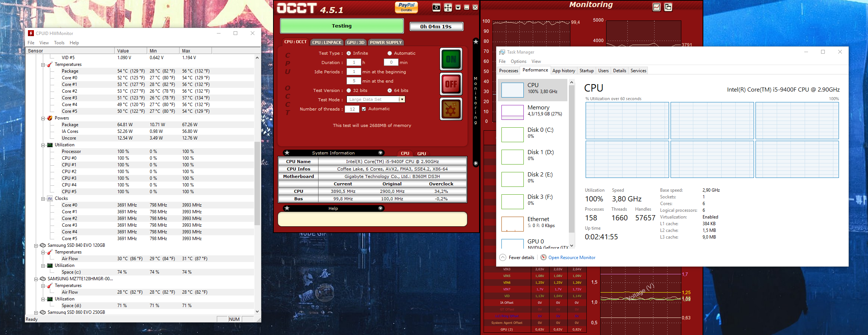This screenshot has height=335, width=868.
Task: Click the Task Manager sidebar scrollbar thumb
Action: pyautogui.click(x=571, y=158)
